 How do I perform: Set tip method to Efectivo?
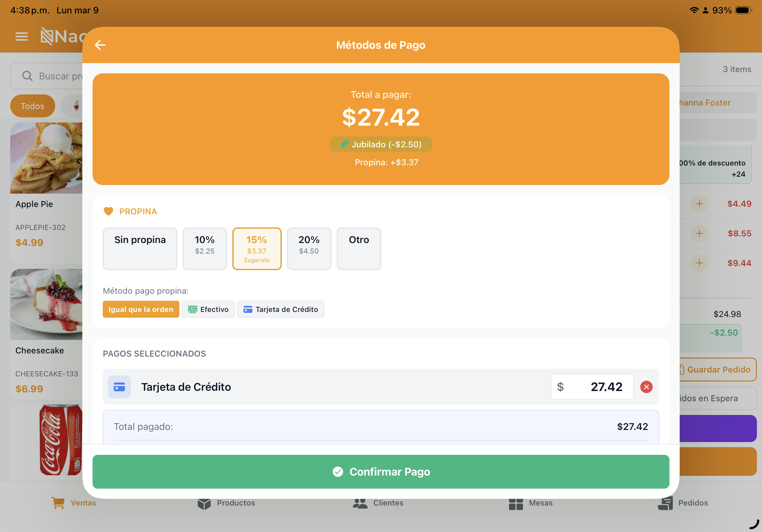click(x=208, y=309)
